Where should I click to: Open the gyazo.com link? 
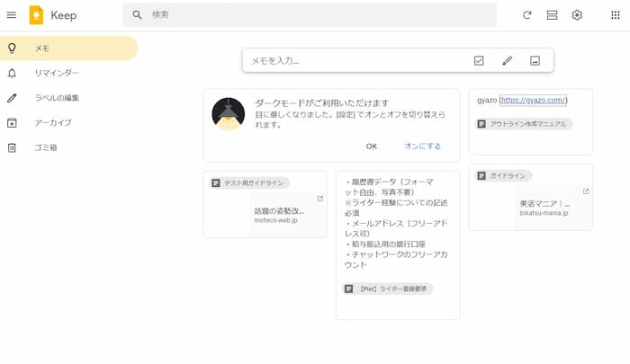[x=533, y=100]
